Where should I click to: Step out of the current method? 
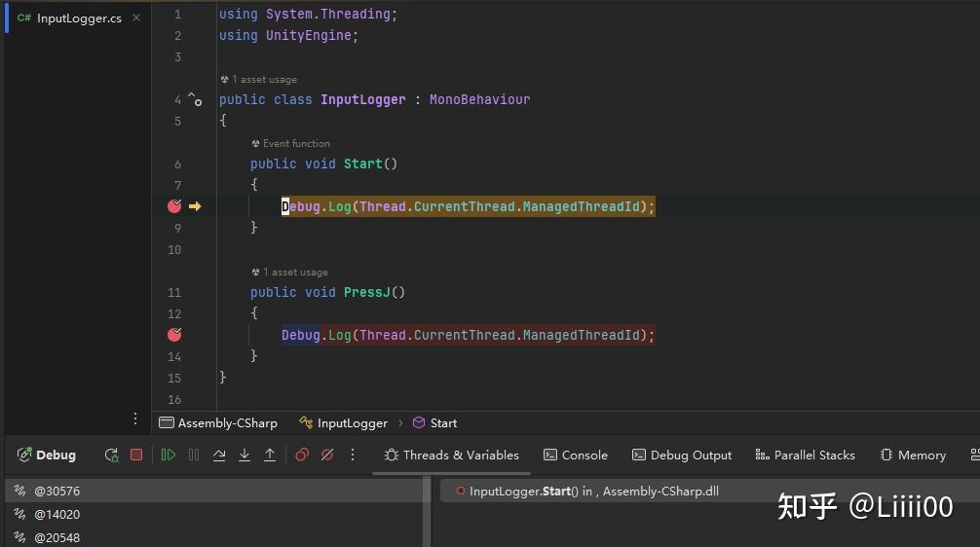270,455
